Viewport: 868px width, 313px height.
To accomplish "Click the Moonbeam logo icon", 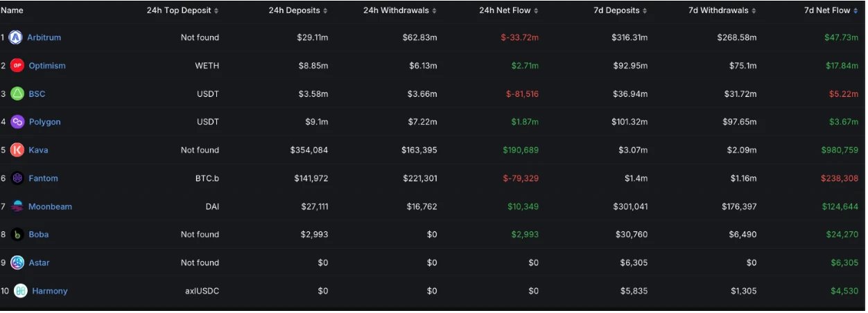I will [17, 206].
